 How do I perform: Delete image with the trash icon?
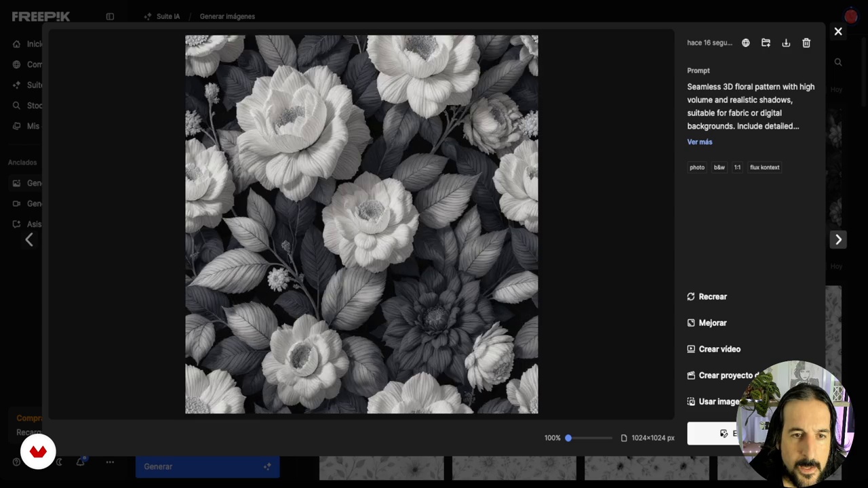(x=806, y=43)
